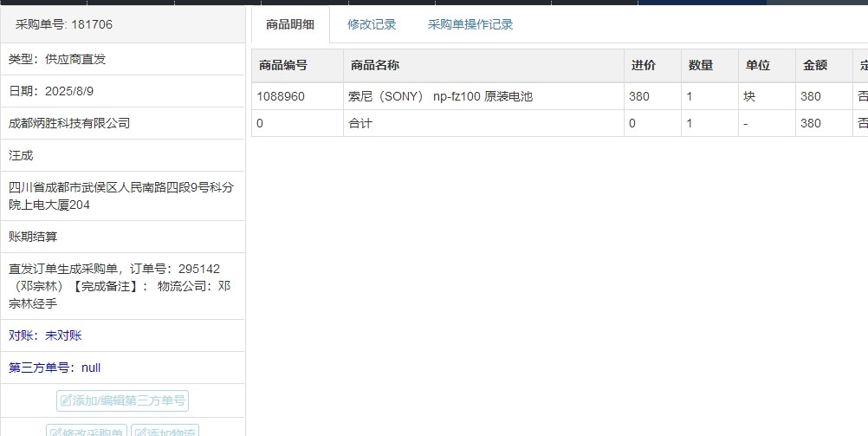Click the 账期结算 payment term
This screenshot has height=436, width=868.
click(x=33, y=238)
